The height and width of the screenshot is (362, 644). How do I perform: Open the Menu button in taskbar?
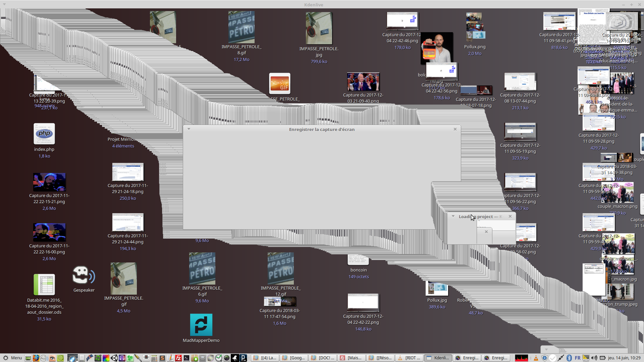12,358
